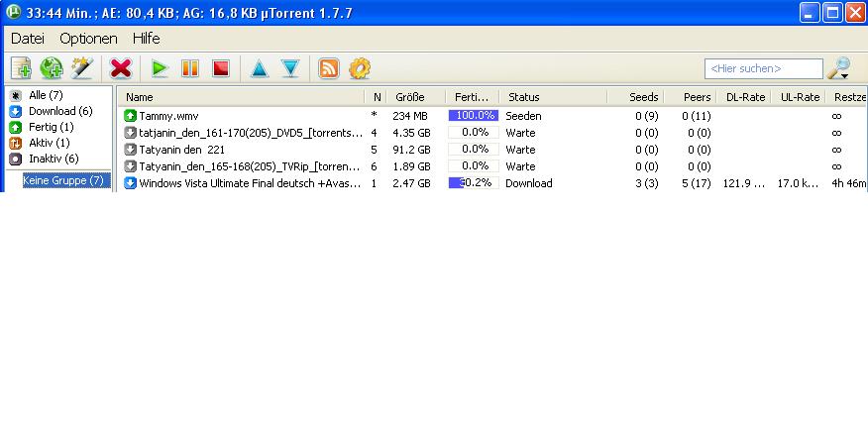Select the 'Aktiv (1)' category
Viewport: 868px width, 428px height.
click(50, 143)
